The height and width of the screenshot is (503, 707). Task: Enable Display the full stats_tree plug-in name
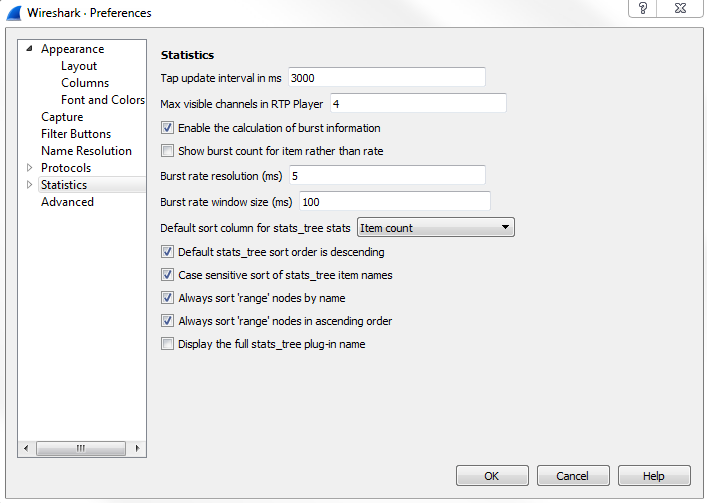pyautogui.click(x=168, y=344)
